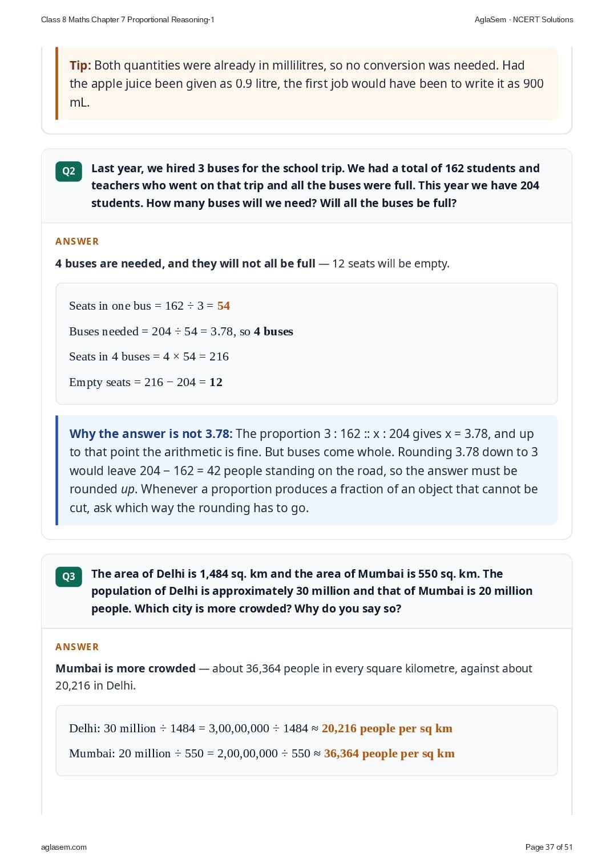Click the highlighted 54 seats result
The image size is (614, 868).
point(223,306)
